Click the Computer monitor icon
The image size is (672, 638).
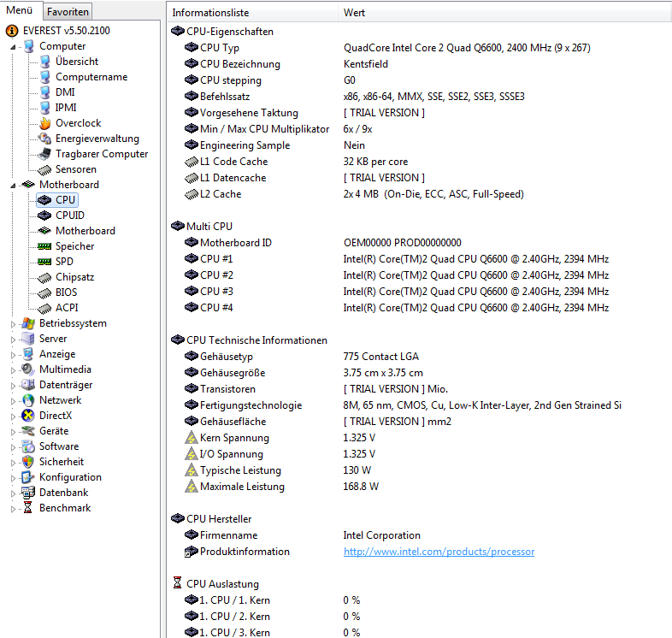pos(29,46)
